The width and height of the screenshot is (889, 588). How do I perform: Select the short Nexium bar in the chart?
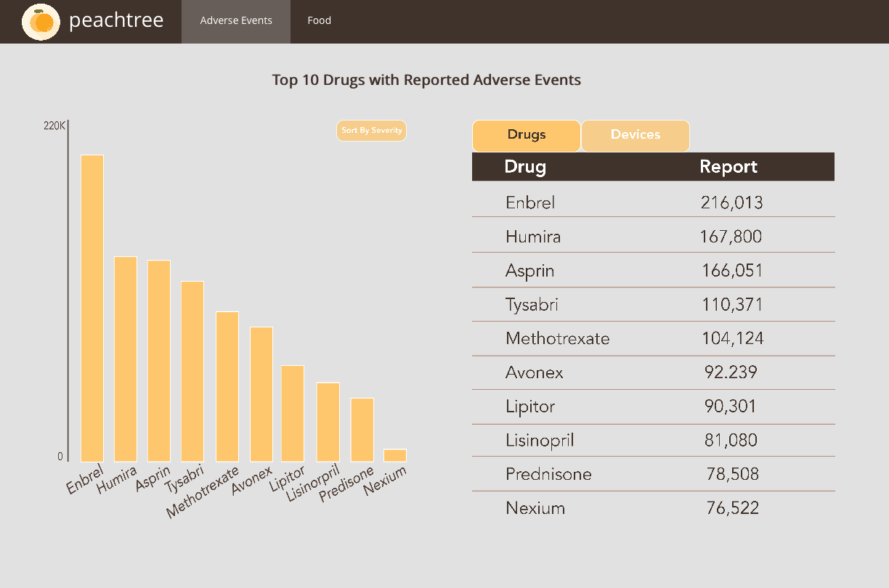coord(395,455)
